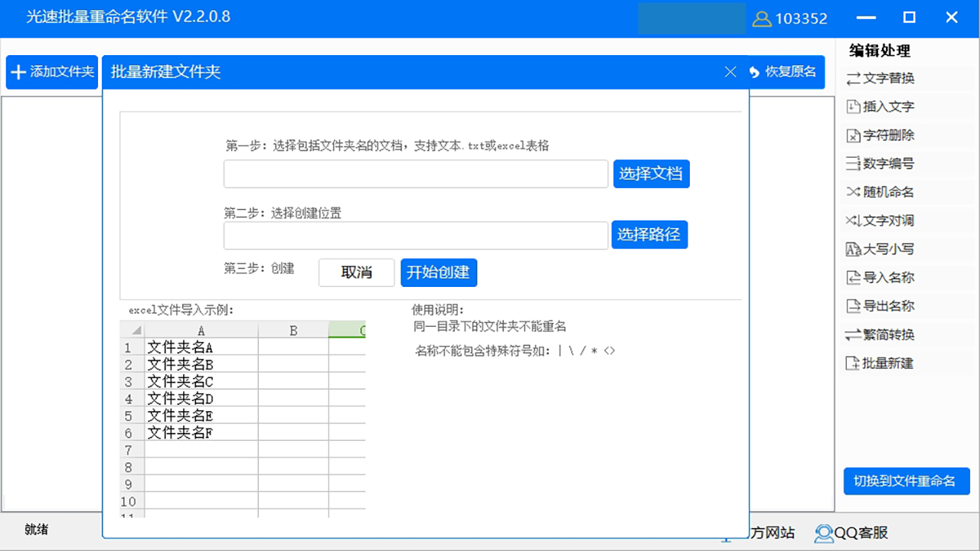Select the 插入文字 insert text icon
The image size is (980, 551).
(x=853, y=107)
